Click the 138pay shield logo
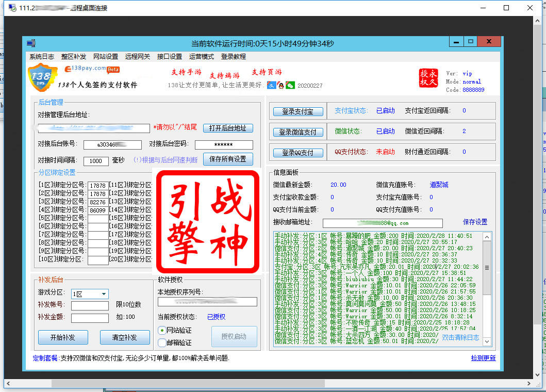The height and width of the screenshot is (392, 546). (42, 79)
